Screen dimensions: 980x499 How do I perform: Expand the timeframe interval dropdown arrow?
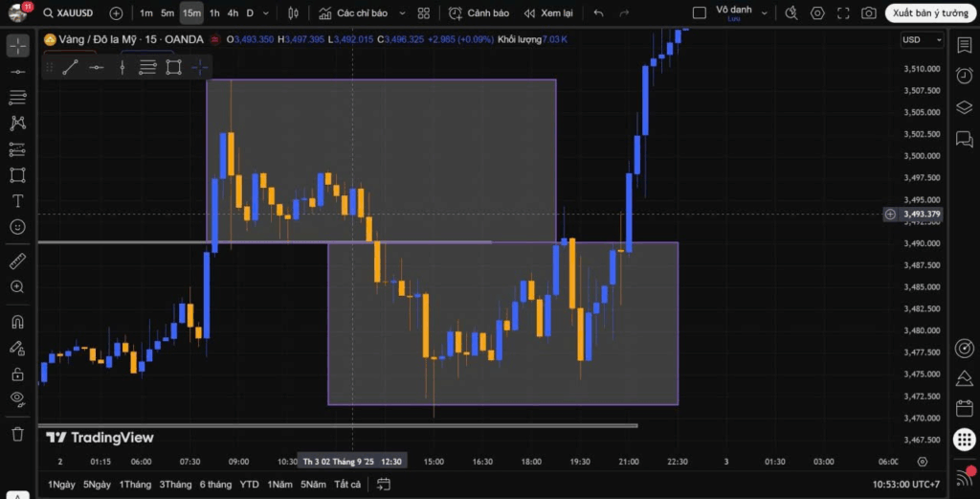[267, 13]
